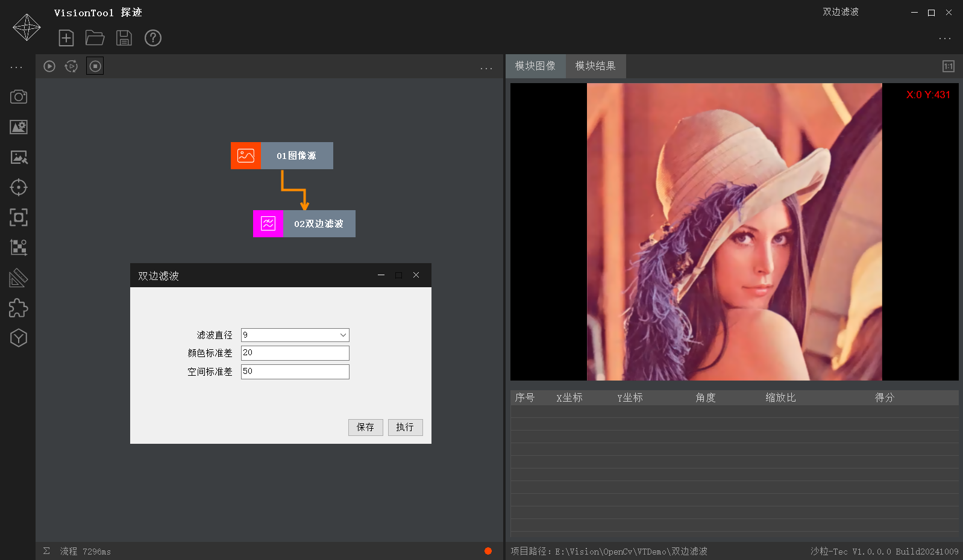Click the X坐标 column header
The height and width of the screenshot is (560, 963).
569,398
